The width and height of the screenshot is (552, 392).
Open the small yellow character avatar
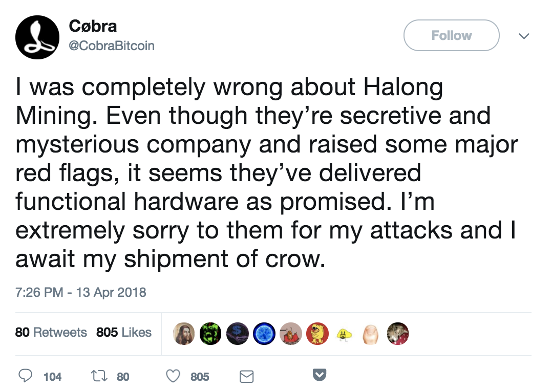click(344, 333)
